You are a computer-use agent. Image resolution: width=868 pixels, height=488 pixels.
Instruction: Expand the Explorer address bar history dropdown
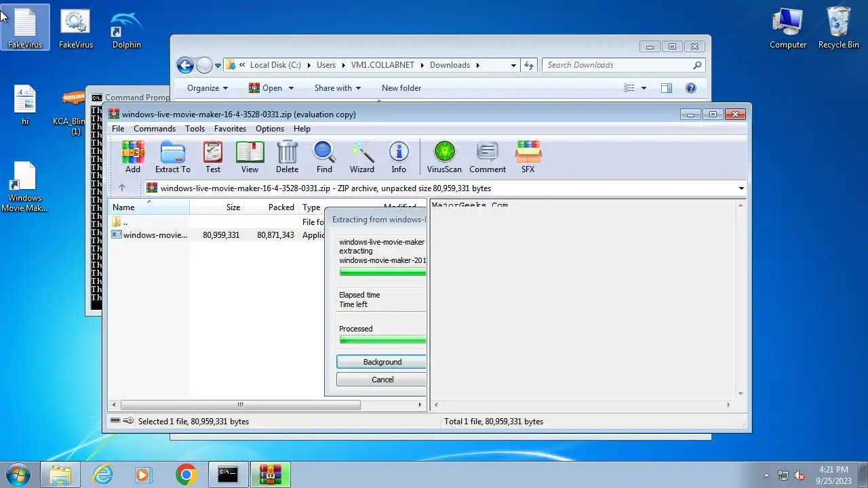513,65
